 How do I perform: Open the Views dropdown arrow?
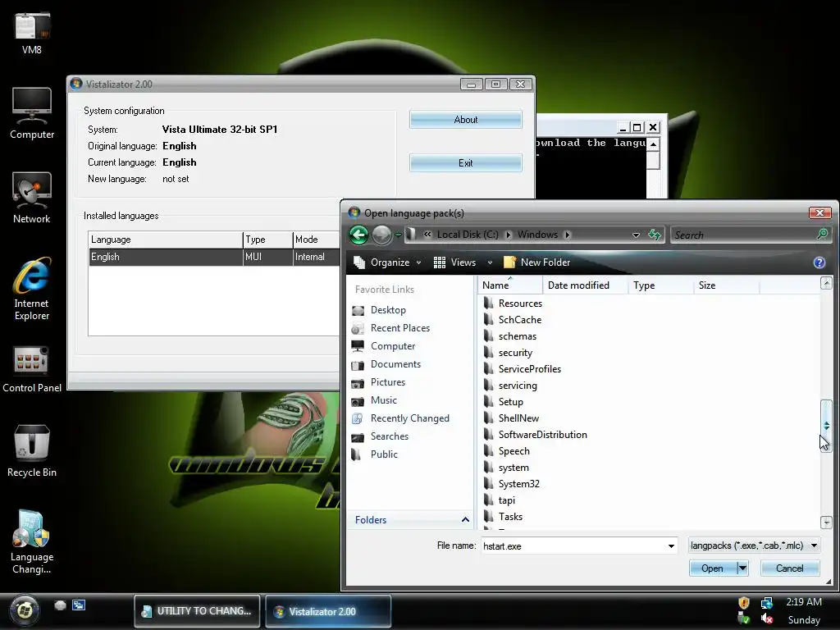(490, 262)
